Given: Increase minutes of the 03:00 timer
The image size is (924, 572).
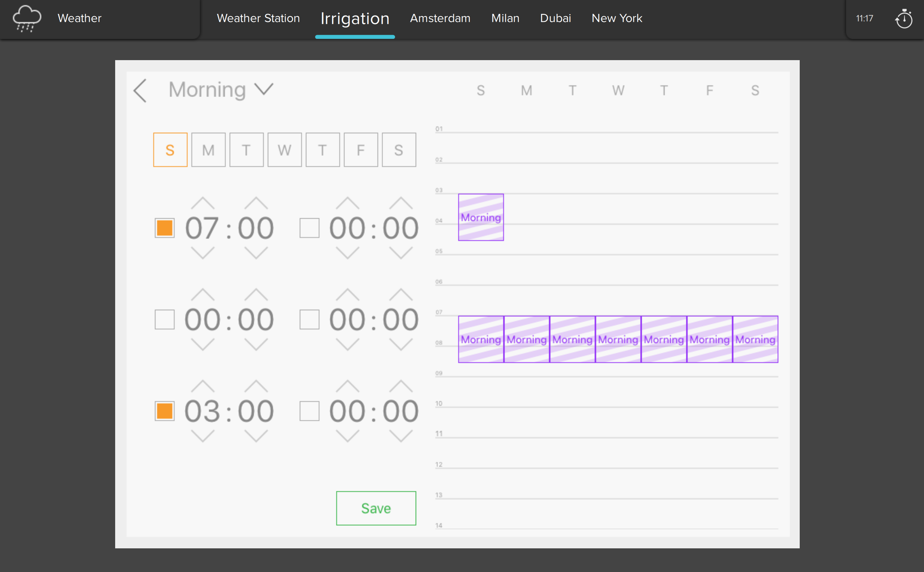Looking at the screenshot, I should [256, 386].
